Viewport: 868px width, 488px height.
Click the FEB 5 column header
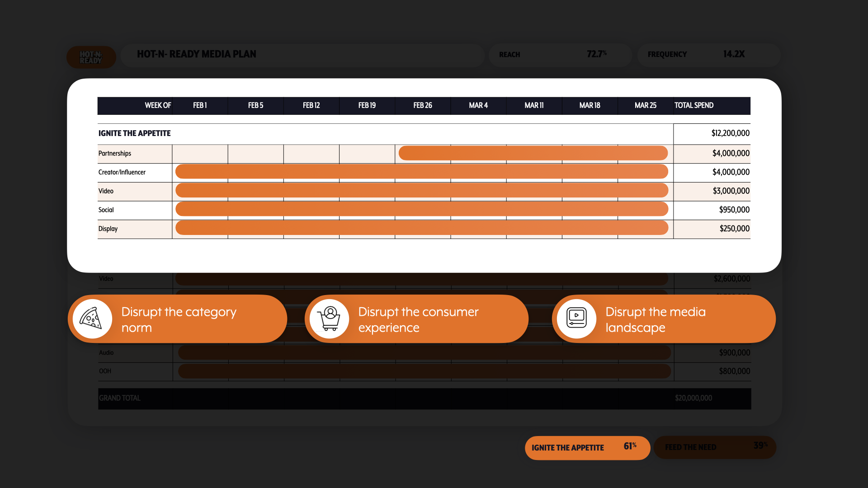[255, 106]
